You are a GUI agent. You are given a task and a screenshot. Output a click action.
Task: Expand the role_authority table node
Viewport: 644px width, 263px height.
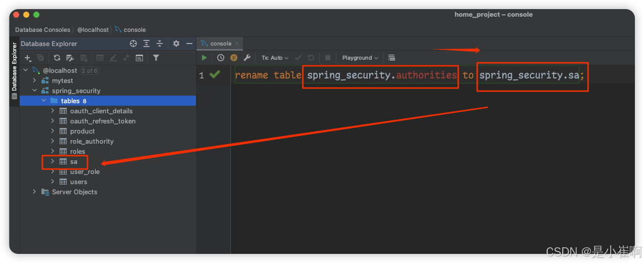coord(53,141)
